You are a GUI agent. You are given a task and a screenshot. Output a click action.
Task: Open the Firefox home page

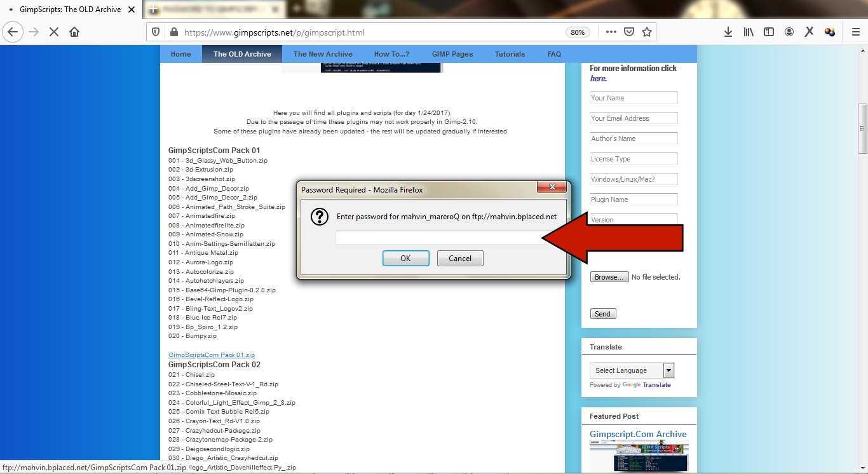click(74, 32)
